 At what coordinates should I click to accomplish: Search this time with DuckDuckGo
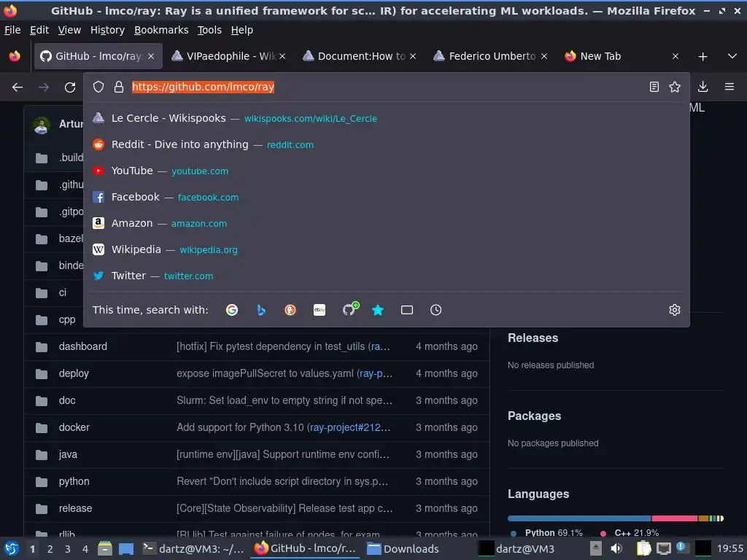tap(290, 310)
